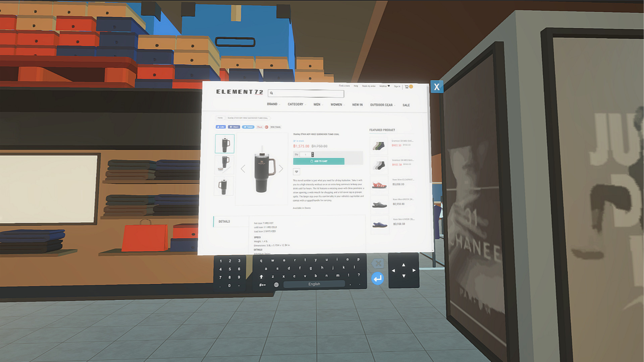
Task: Click the X icon to dismiss the virtual keyboard
Action: 378,263
